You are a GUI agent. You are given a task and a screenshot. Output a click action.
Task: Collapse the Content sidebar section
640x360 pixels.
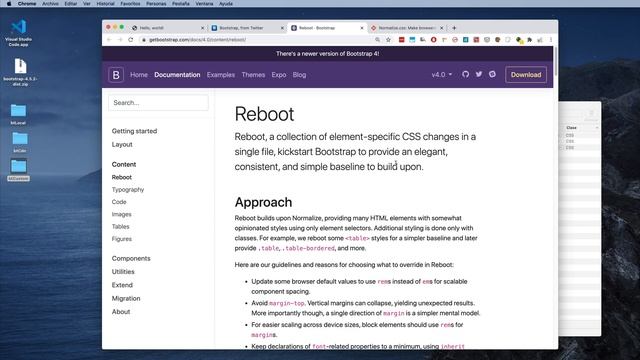(x=124, y=164)
